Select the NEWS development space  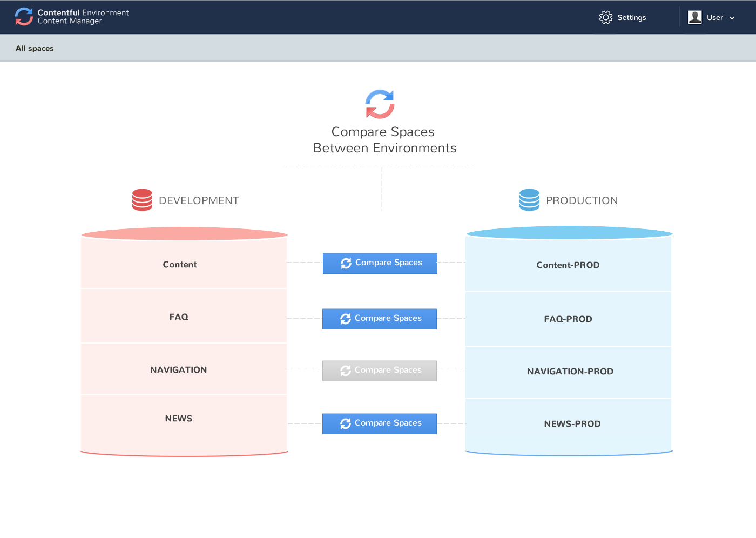pyautogui.click(x=179, y=418)
